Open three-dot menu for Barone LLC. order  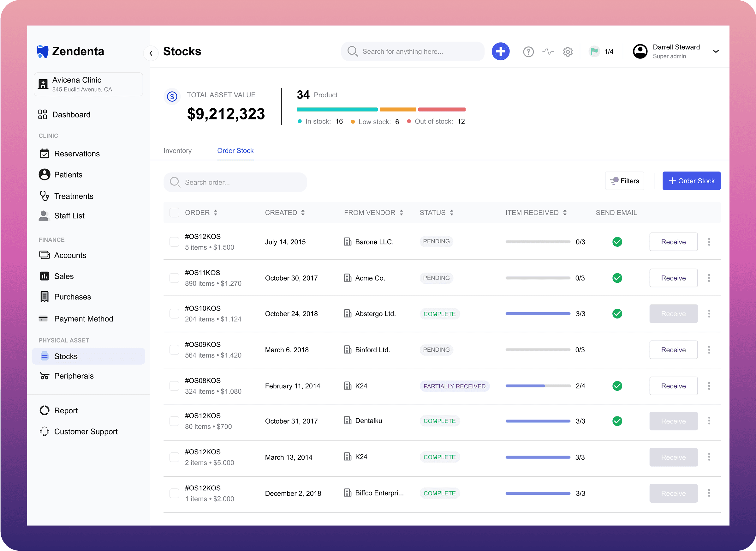[709, 242]
